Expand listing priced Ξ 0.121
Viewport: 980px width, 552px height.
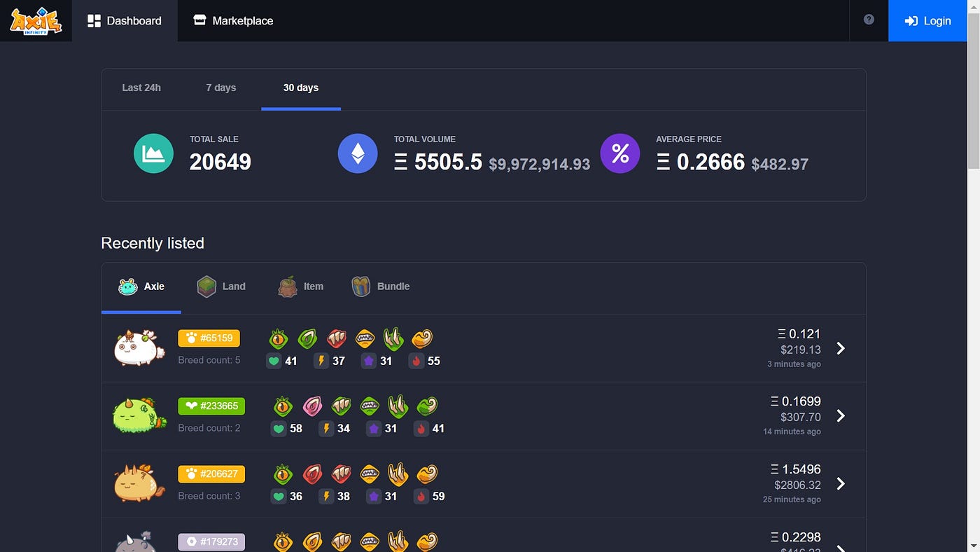[841, 348]
